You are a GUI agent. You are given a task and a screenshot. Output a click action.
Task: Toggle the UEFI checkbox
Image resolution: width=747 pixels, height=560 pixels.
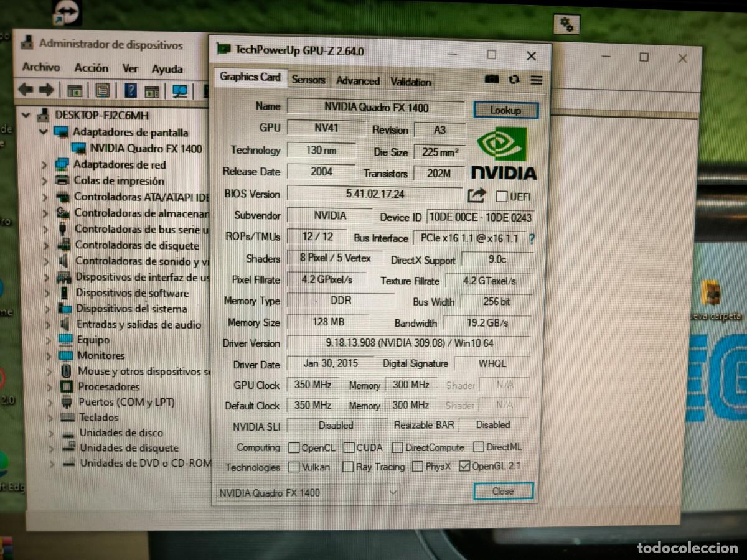tap(502, 197)
